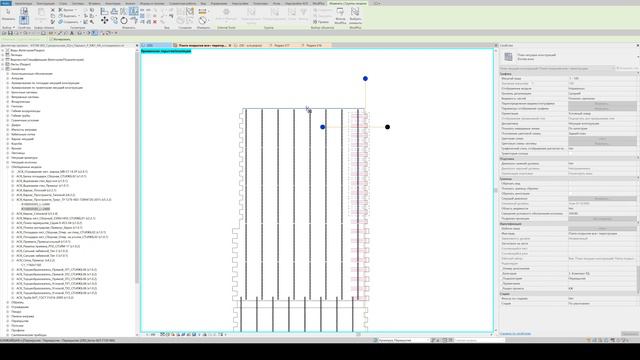The height and width of the screenshot is (360, 640).
Task: Collapse the Семейства node in project browser
Action: [3, 69]
